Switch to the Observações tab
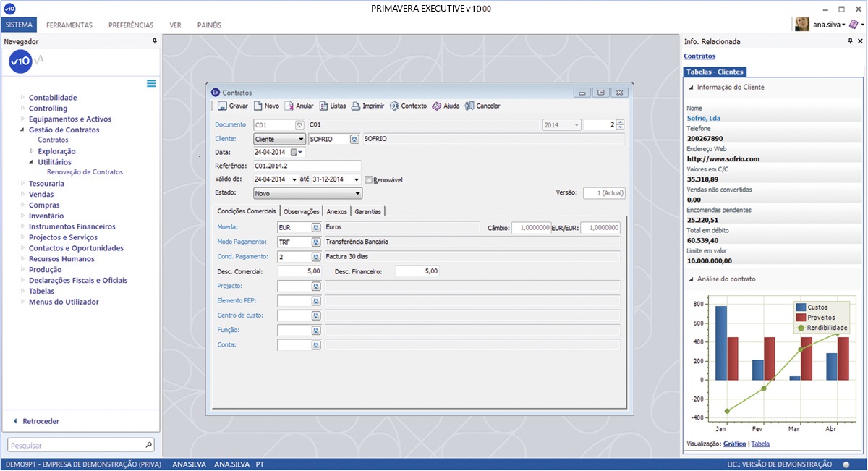 click(302, 211)
